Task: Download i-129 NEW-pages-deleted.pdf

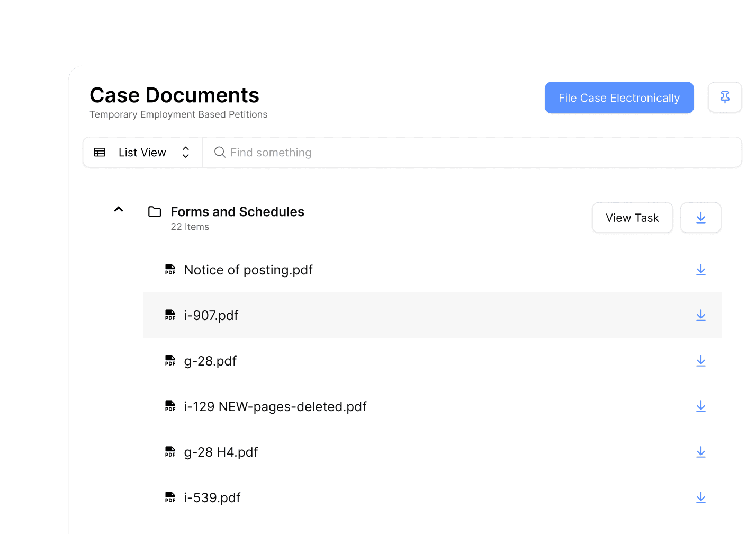Action: point(700,407)
